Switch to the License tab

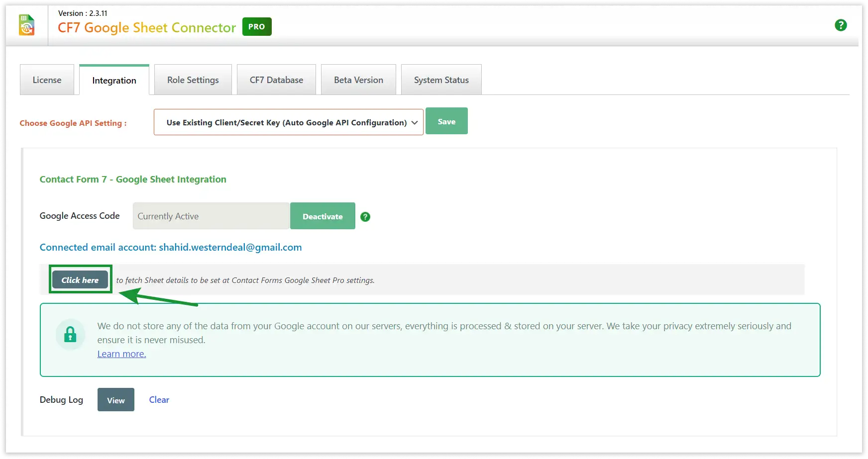click(47, 80)
